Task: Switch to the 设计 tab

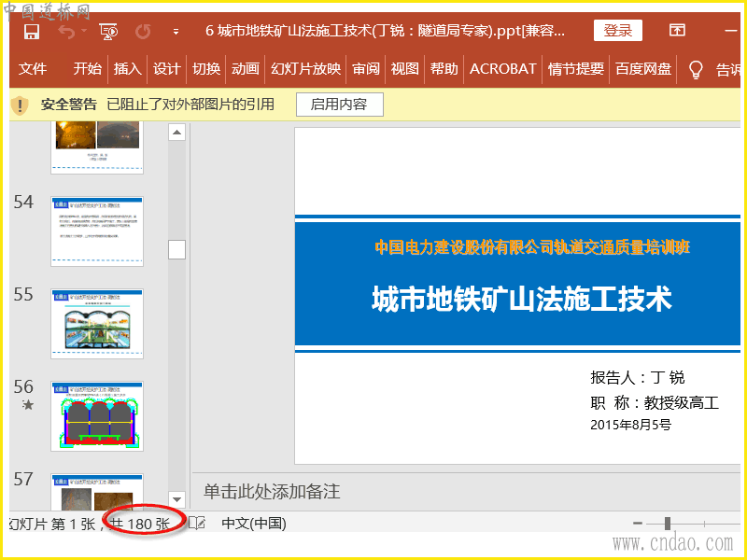Action: coord(167,69)
